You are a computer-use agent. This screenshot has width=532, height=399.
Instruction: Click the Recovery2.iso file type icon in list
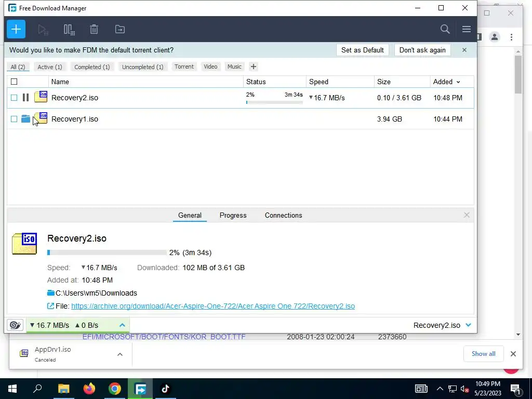click(41, 97)
